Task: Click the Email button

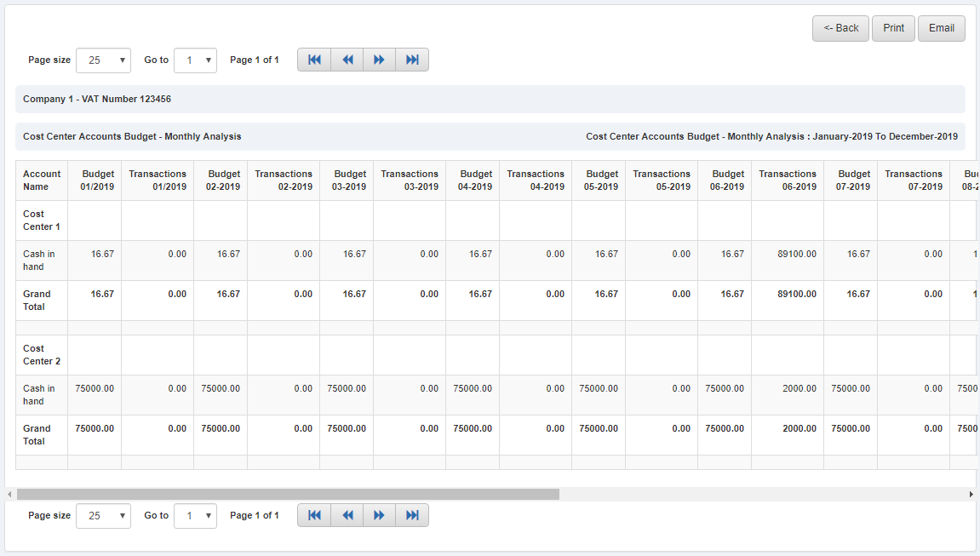Action: [x=941, y=28]
